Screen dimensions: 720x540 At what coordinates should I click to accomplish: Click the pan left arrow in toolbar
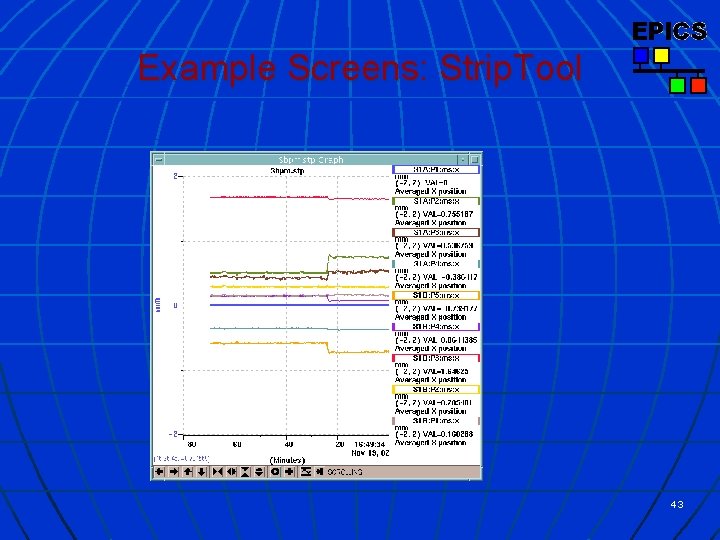click(159, 472)
